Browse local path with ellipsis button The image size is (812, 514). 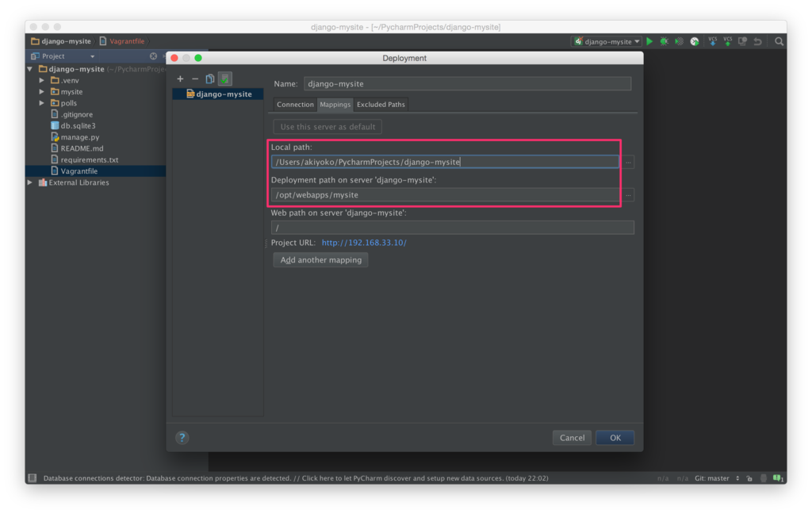[x=628, y=162]
